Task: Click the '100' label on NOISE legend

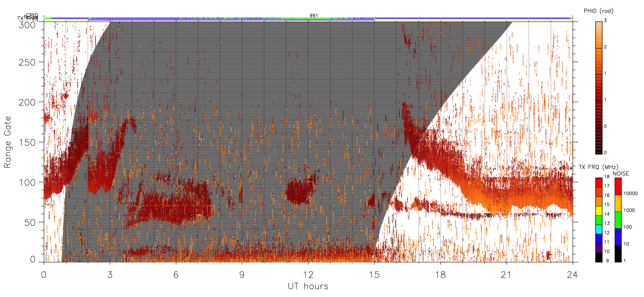Action: [x=628, y=227]
